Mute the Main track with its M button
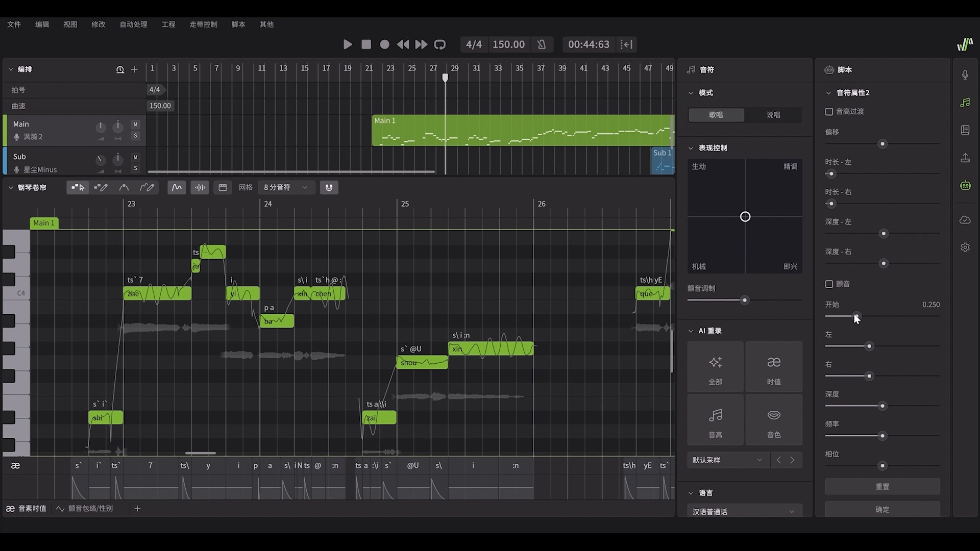Screen dimensions: 980x551 (135, 124)
